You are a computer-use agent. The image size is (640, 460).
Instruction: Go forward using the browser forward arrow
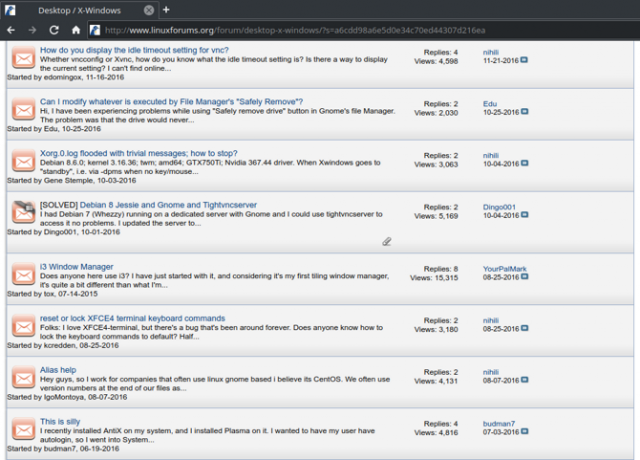(32, 30)
